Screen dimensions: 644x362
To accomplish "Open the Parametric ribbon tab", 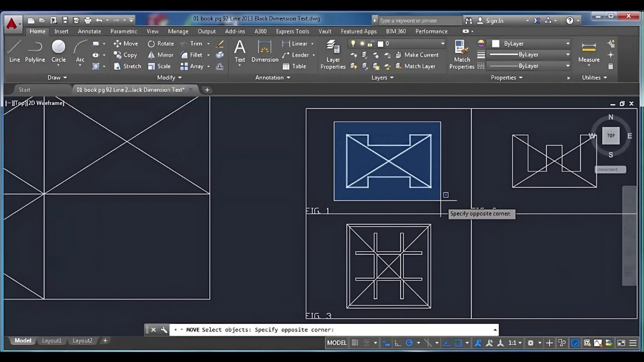I will click(x=123, y=31).
